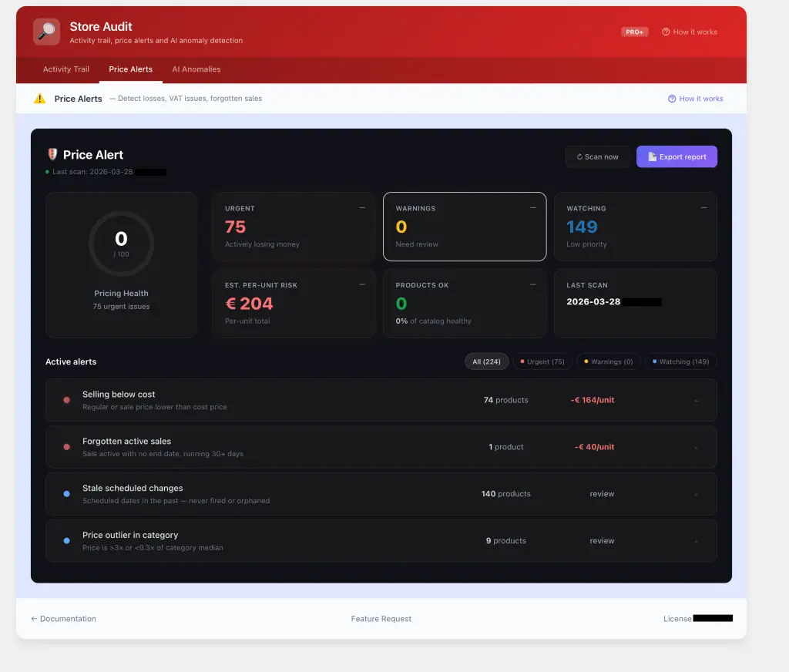
Task: Filter alerts by Warnings (0)
Action: point(609,361)
